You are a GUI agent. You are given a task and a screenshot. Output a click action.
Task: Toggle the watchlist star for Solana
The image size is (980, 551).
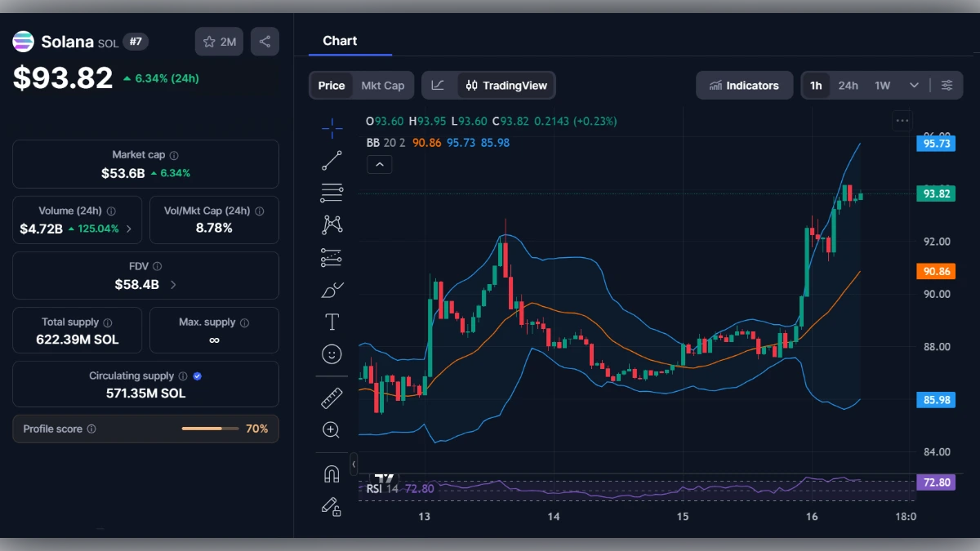click(x=210, y=42)
